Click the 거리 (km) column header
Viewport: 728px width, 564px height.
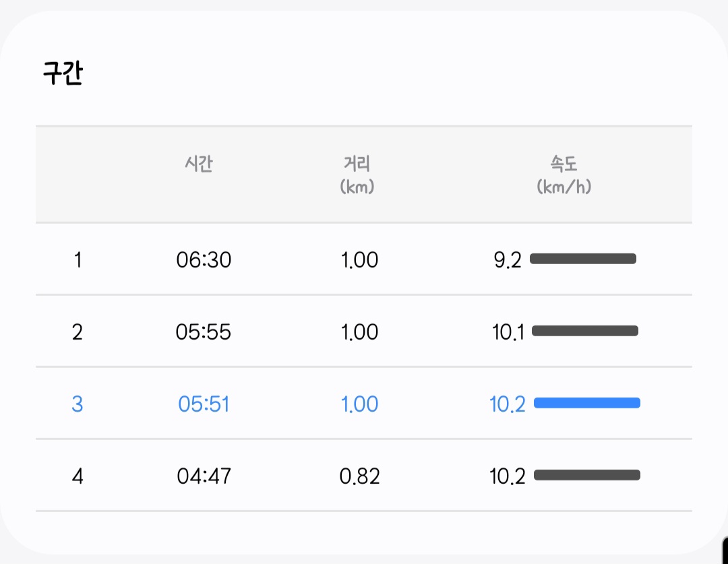357,174
